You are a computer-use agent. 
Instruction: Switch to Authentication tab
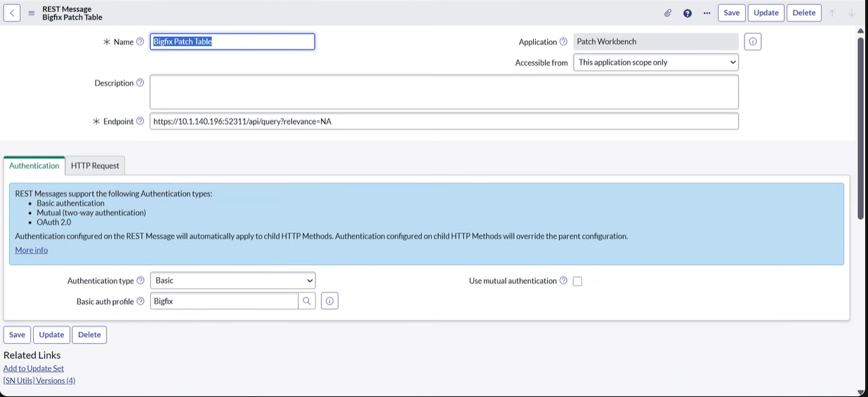(34, 166)
